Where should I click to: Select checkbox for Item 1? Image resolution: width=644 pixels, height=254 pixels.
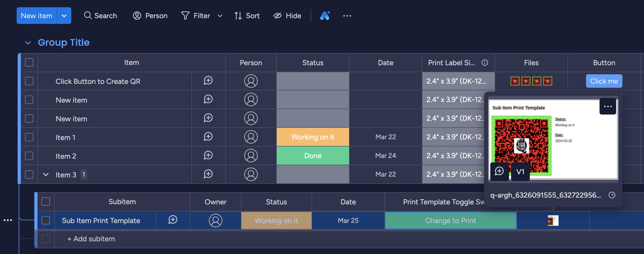[29, 137]
